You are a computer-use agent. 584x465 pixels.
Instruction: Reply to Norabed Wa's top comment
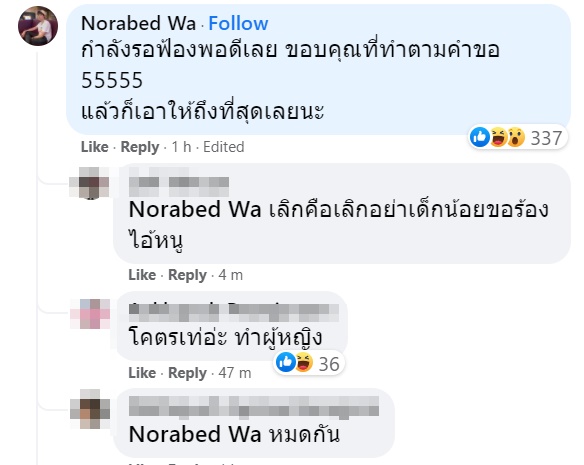(140, 147)
